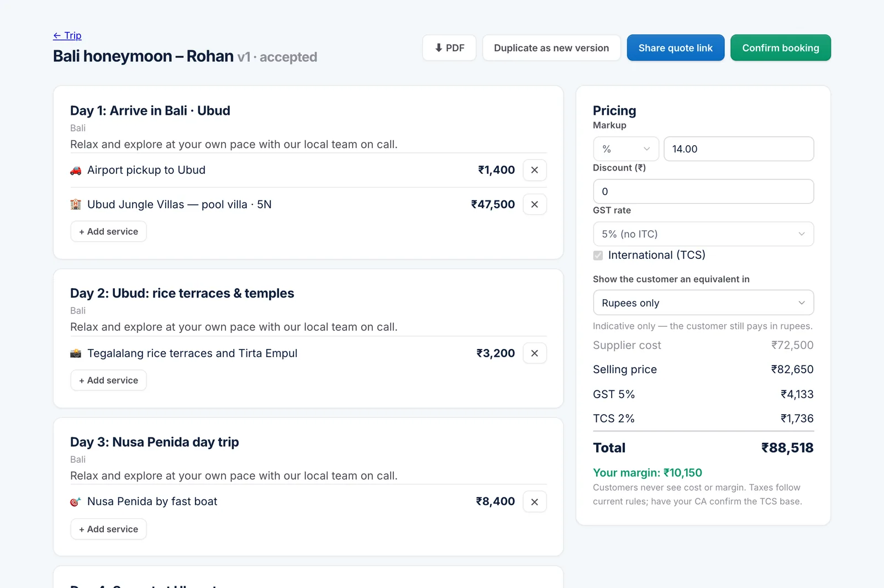The width and height of the screenshot is (884, 588).
Task: Click the Your margin: ₹10,150 text
Action: point(648,473)
